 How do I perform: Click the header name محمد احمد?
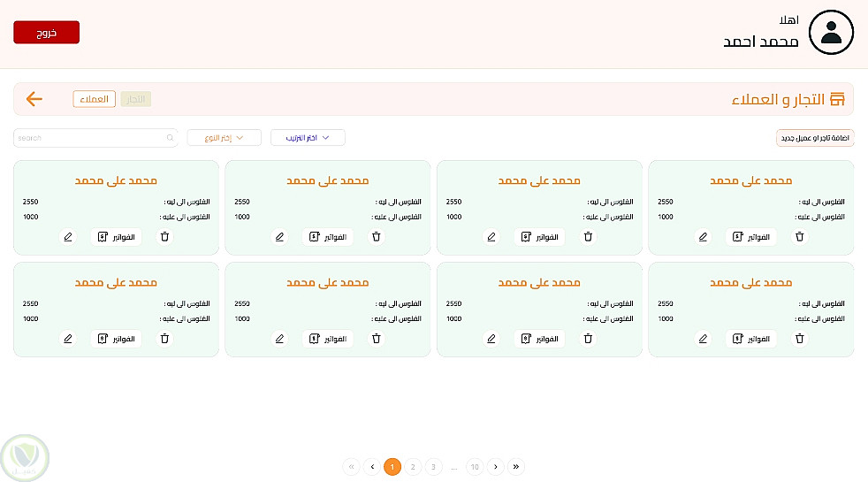tap(761, 42)
